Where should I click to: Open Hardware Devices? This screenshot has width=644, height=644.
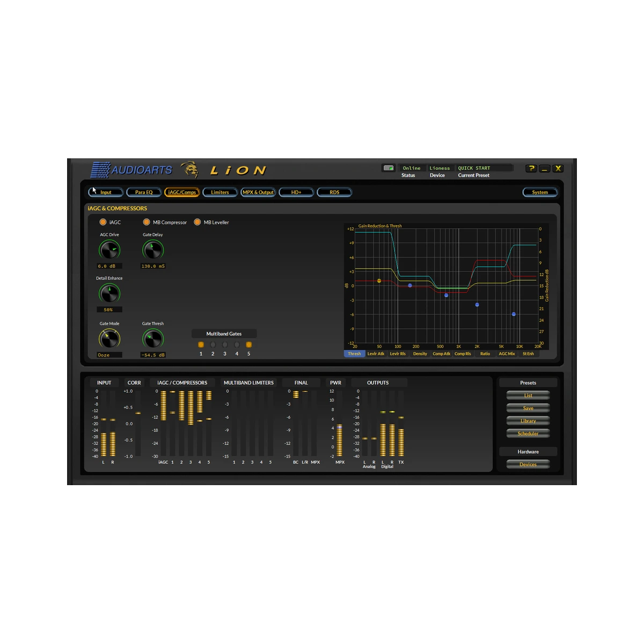coord(528,465)
